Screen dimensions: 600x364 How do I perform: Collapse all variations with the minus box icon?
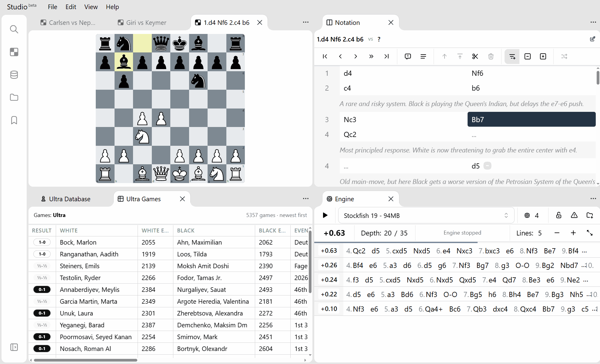click(528, 56)
